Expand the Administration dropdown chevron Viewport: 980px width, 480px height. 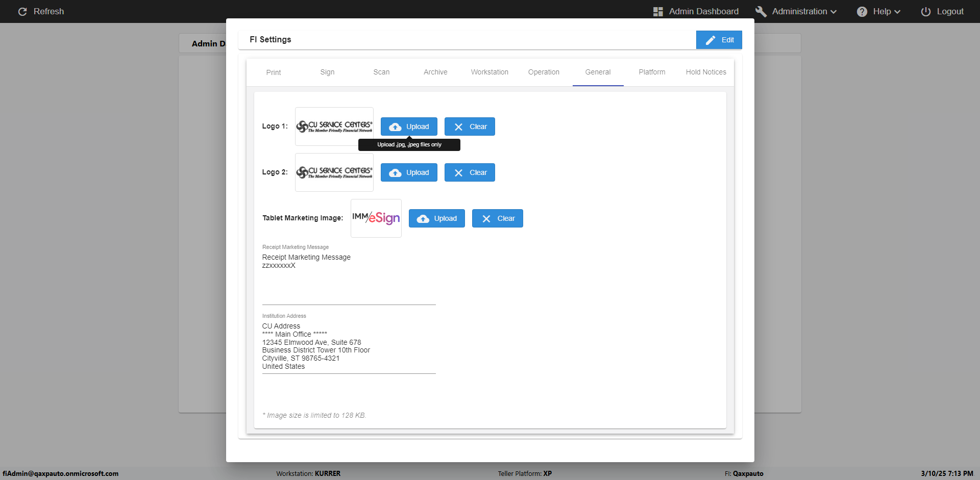coord(834,12)
